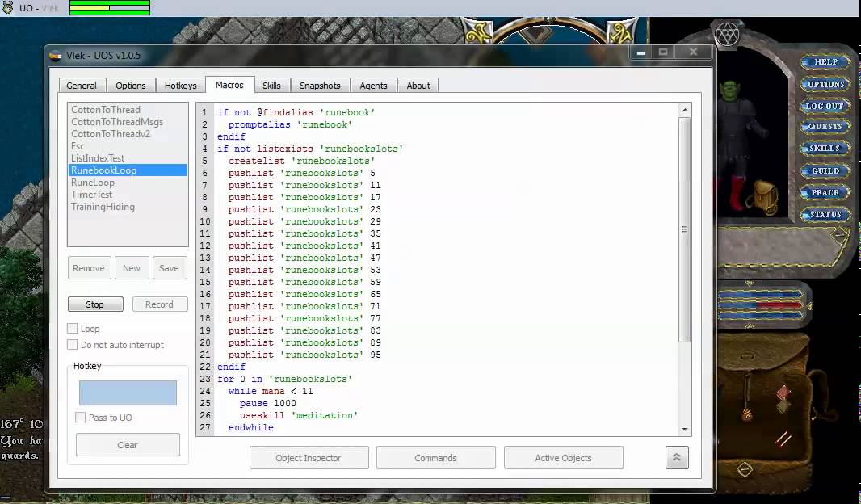Open QUESTS on the paperdoll
The height and width of the screenshot is (504, 861).
click(825, 126)
